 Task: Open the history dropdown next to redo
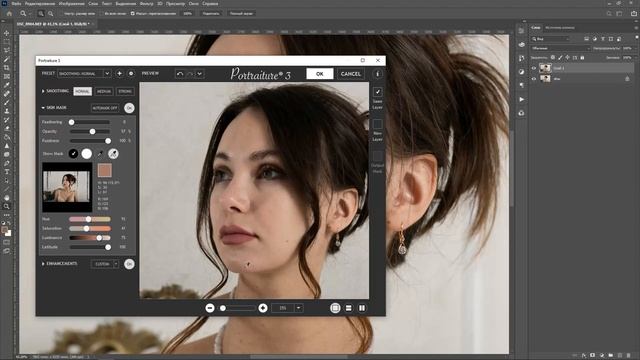199,74
